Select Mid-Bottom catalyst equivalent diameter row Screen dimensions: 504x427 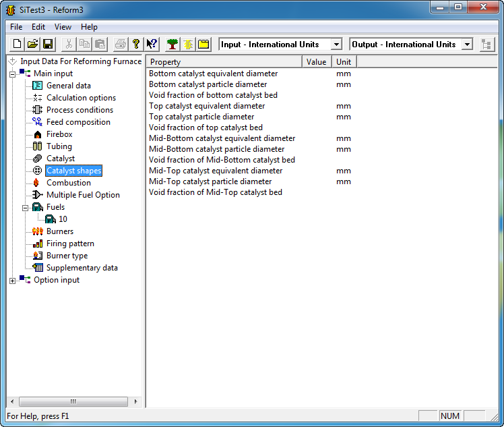pos(222,138)
